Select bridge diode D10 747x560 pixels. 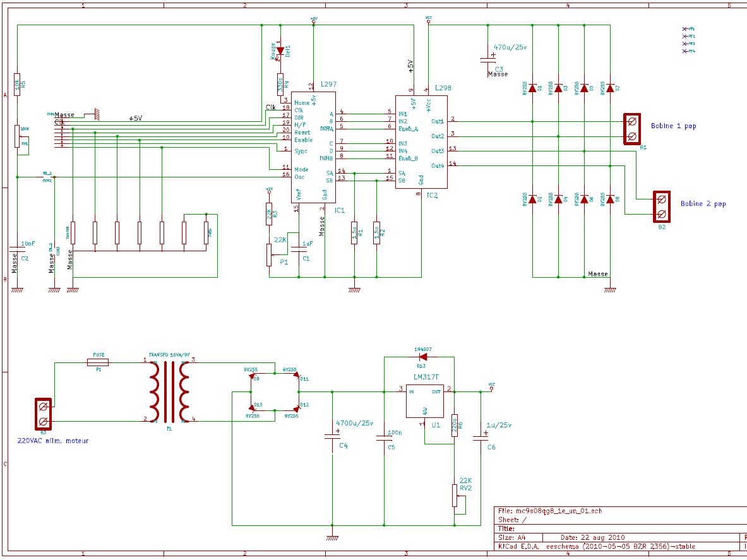pos(252,408)
